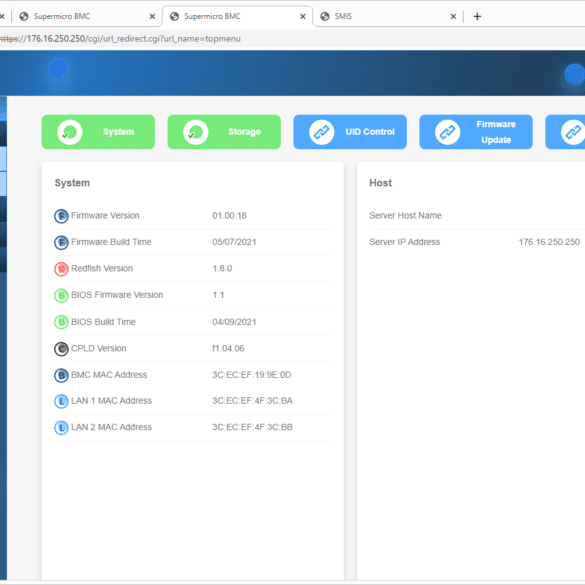Click the link icon in UID Control
Image resolution: width=585 pixels, height=585 pixels.
click(322, 132)
